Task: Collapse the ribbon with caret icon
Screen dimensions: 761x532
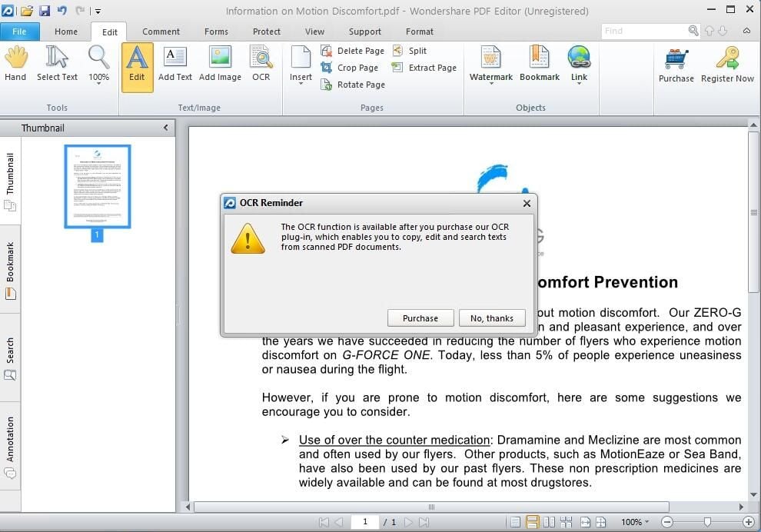Action: pyautogui.click(x=746, y=31)
